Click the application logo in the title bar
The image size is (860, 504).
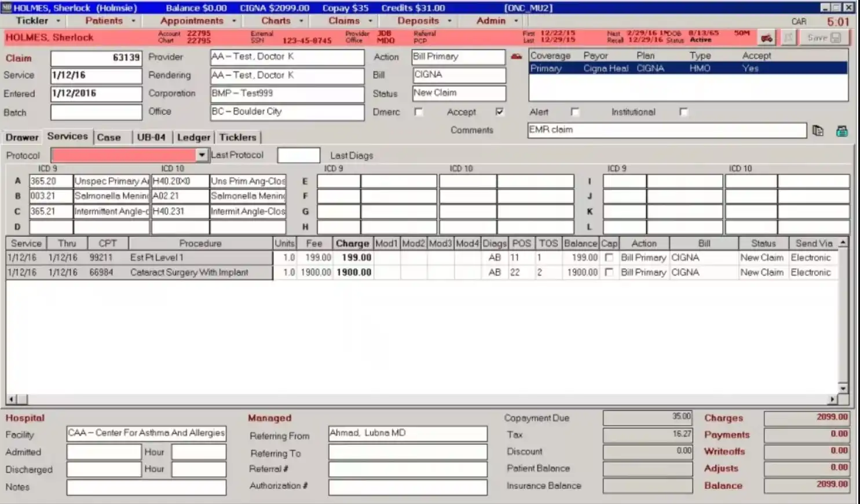(6, 8)
